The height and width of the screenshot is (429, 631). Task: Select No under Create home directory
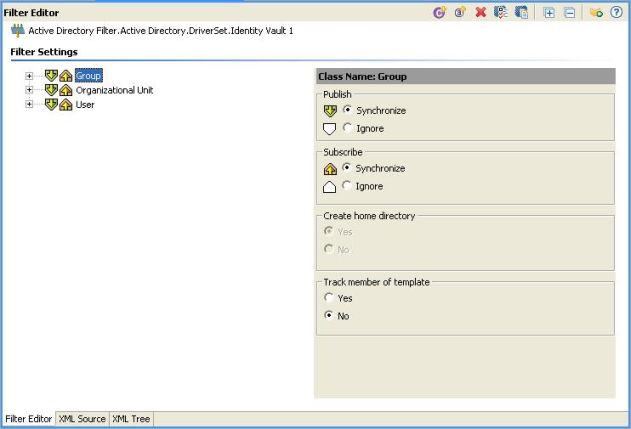[329, 249]
